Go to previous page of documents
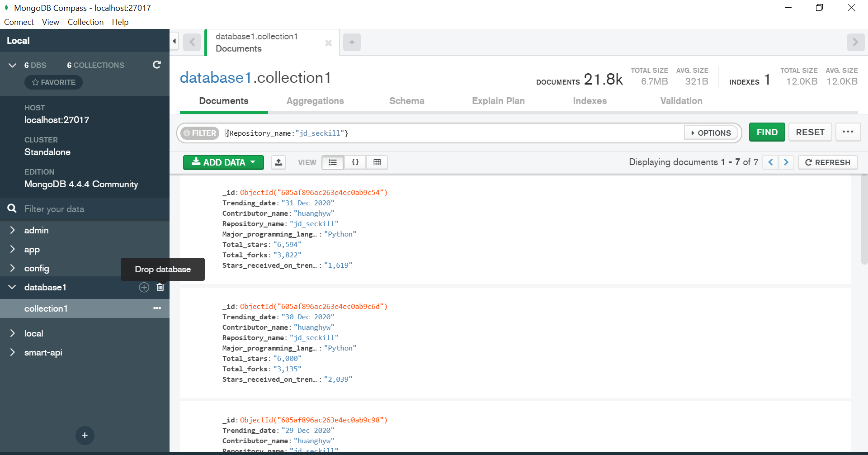Screen dimensions: 868x455 [x=770, y=162]
